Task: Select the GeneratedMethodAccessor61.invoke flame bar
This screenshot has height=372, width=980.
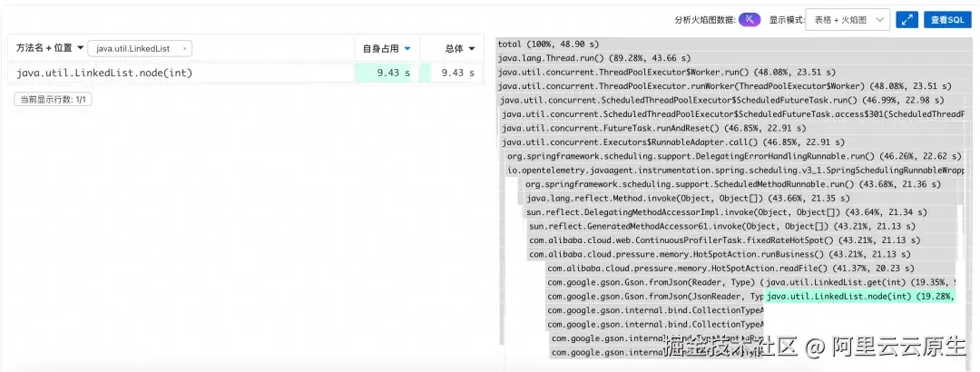Action: (x=742, y=226)
